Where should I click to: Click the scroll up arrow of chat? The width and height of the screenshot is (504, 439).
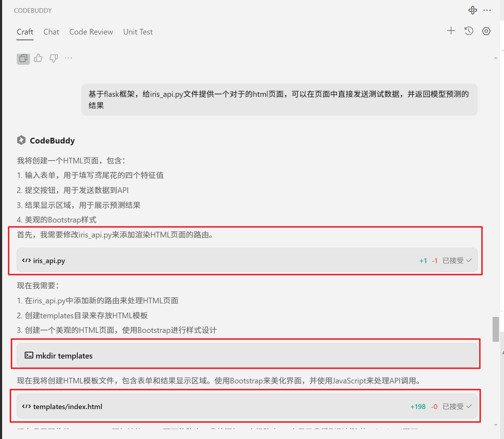(496, 58)
